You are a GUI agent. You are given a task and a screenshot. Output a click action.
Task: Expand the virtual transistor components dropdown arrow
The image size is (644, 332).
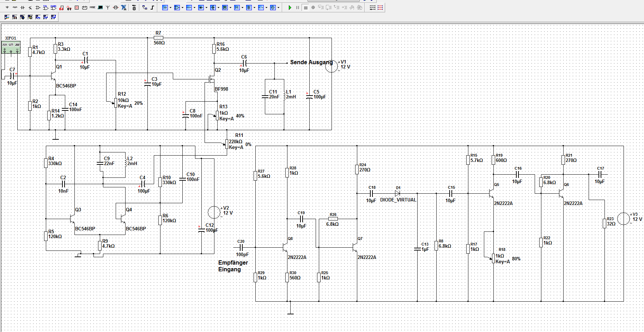tap(218, 7)
